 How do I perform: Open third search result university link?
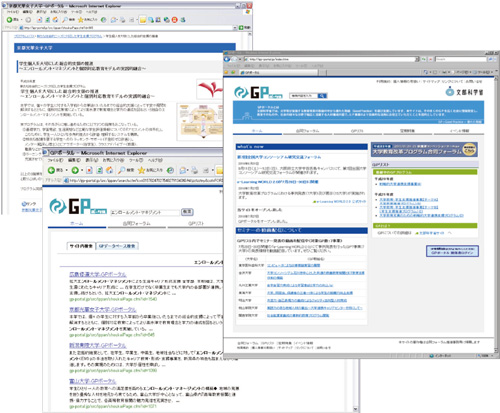click(x=98, y=345)
